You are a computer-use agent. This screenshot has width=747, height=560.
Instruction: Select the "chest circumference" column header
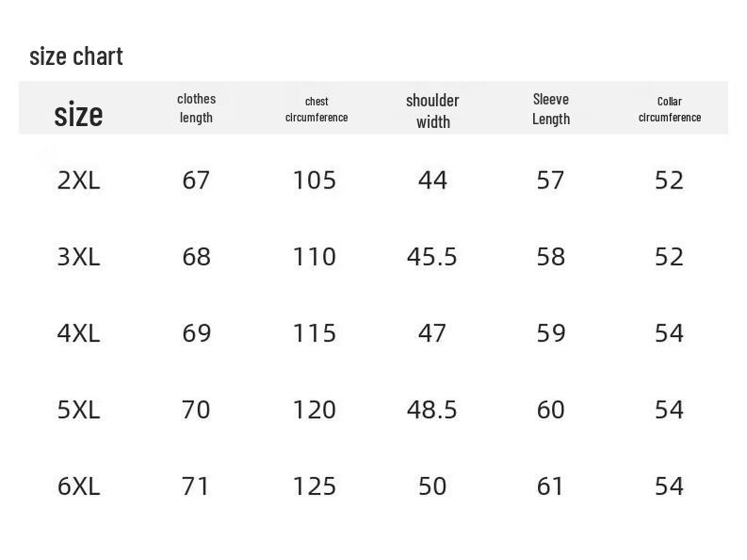317,109
